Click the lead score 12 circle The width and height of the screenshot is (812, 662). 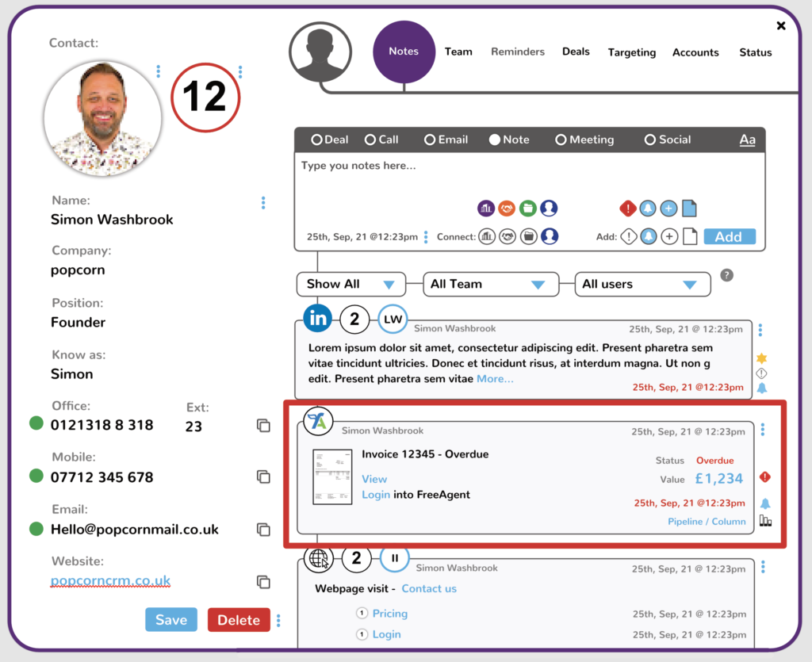(x=205, y=98)
